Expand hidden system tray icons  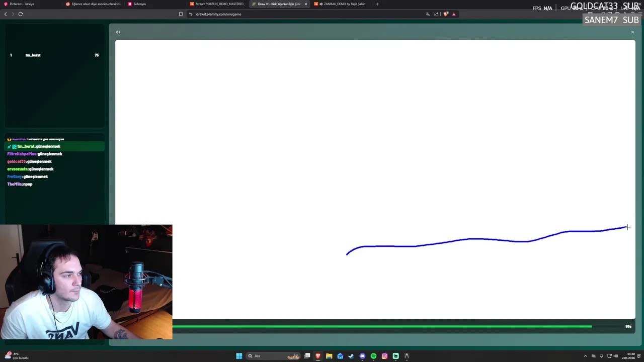[x=585, y=356]
